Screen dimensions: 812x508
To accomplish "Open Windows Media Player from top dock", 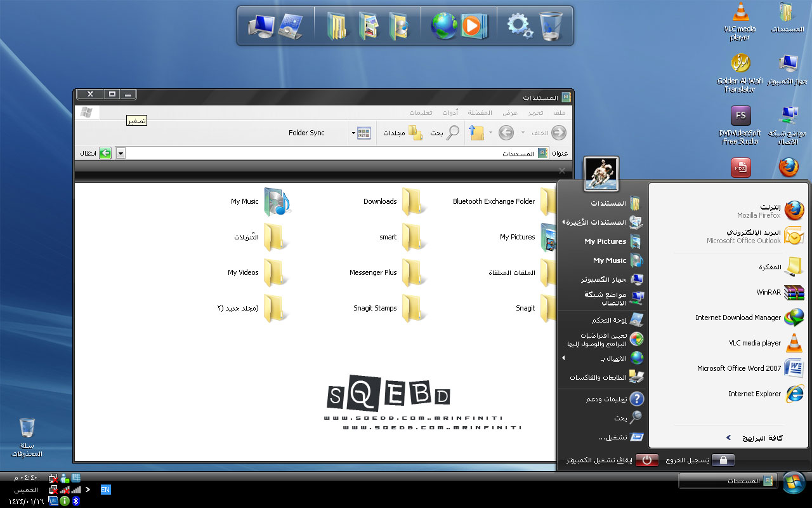I will (471, 26).
